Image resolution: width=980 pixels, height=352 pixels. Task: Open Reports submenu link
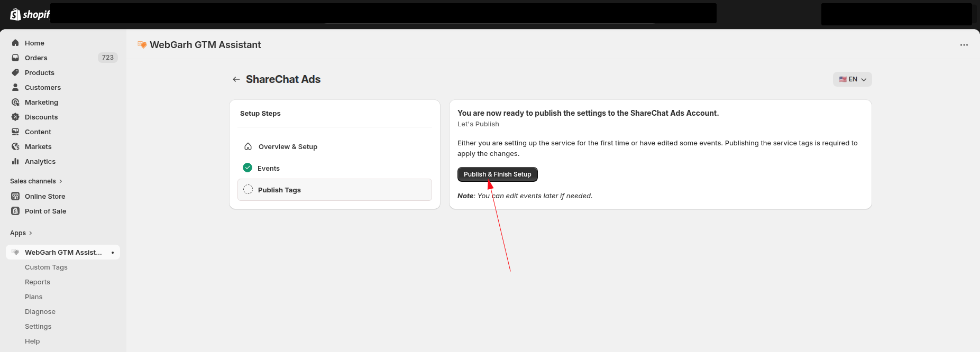click(38, 282)
